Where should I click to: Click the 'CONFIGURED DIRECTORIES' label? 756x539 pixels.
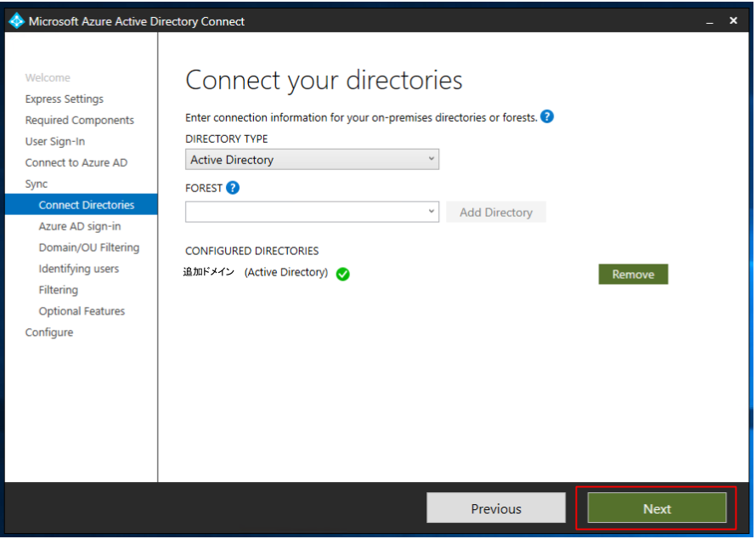(251, 251)
